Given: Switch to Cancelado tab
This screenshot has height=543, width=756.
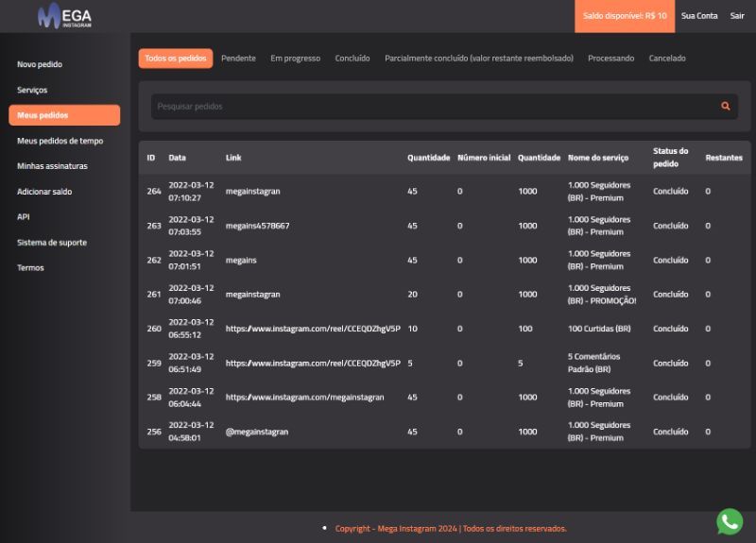Looking at the screenshot, I should [667, 59].
